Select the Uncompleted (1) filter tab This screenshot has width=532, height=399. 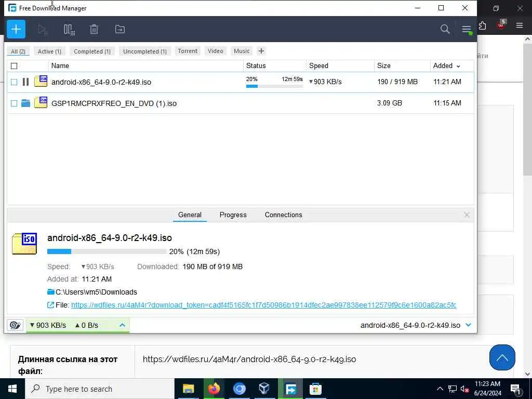(145, 51)
